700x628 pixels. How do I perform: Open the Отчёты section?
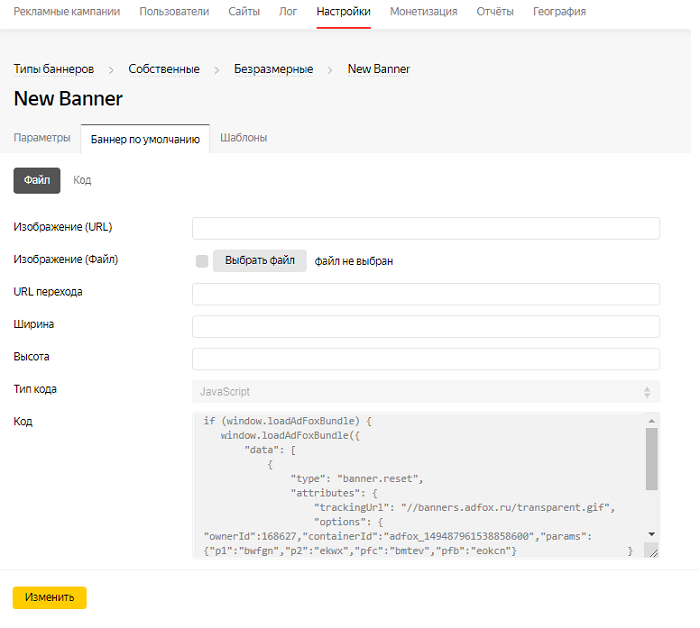click(x=494, y=12)
